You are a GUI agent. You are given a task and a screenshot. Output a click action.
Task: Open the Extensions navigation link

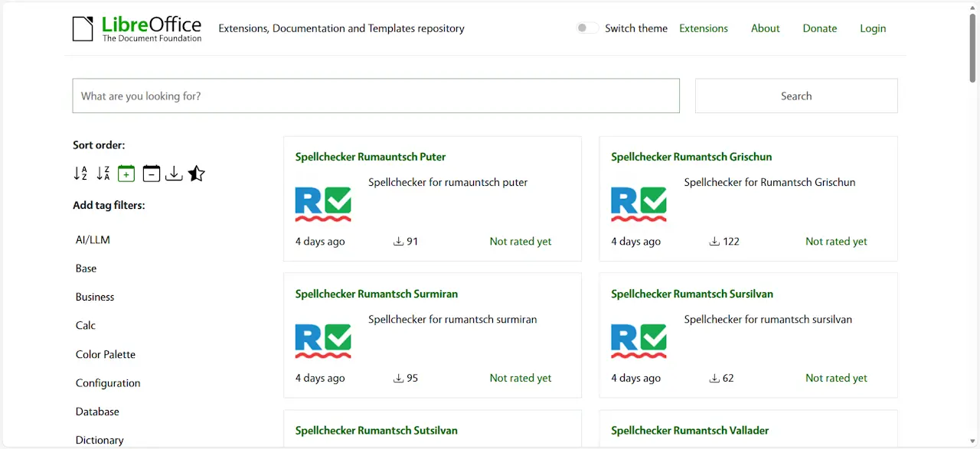tap(704, 28)
